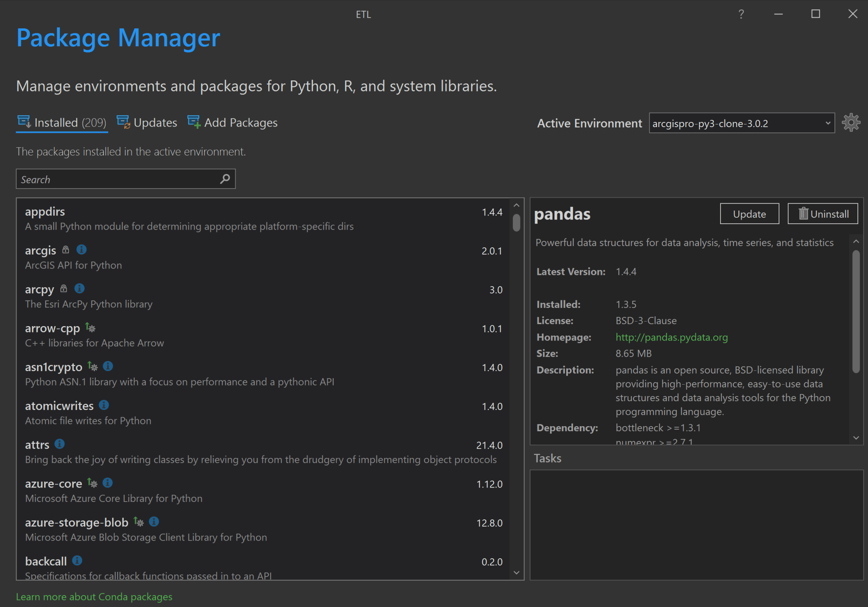Viewport: 868px width, 607px height.
Task: Click the info icon next to arcpy
Action: coord(79,288)
